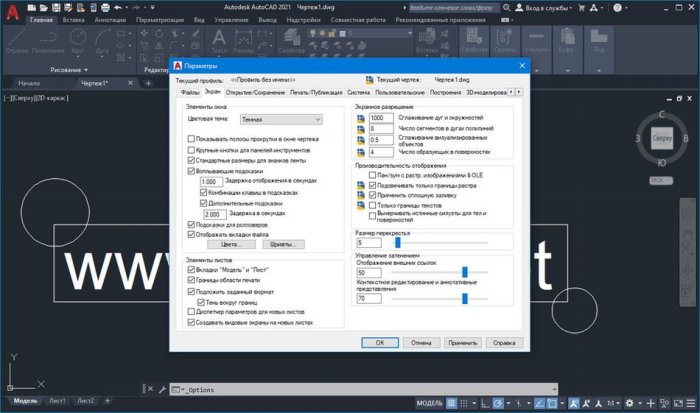Toggle grid display in status bar
The image size is (700, 413).
point(451,403)
